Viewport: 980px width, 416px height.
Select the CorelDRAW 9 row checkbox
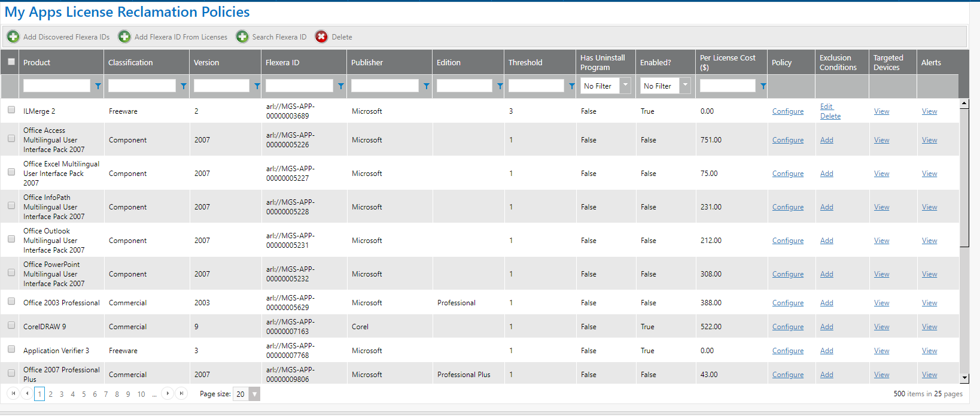click(11, 326)
